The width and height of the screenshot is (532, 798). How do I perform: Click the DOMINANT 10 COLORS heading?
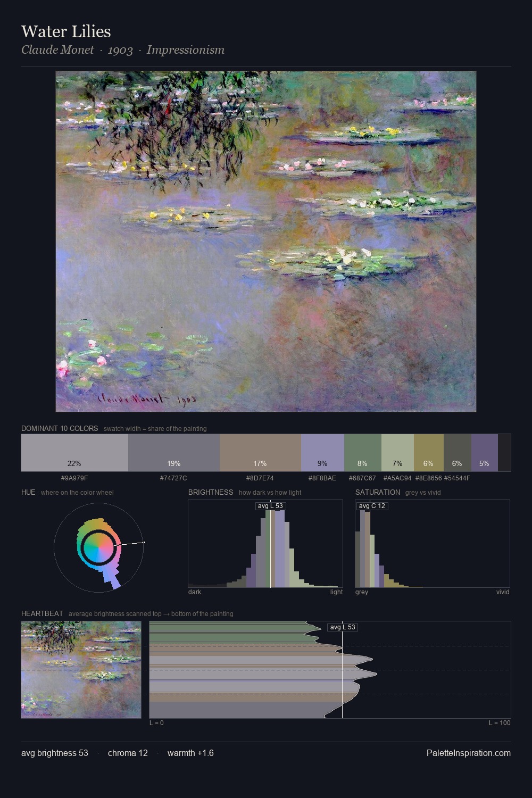(60, 428)
